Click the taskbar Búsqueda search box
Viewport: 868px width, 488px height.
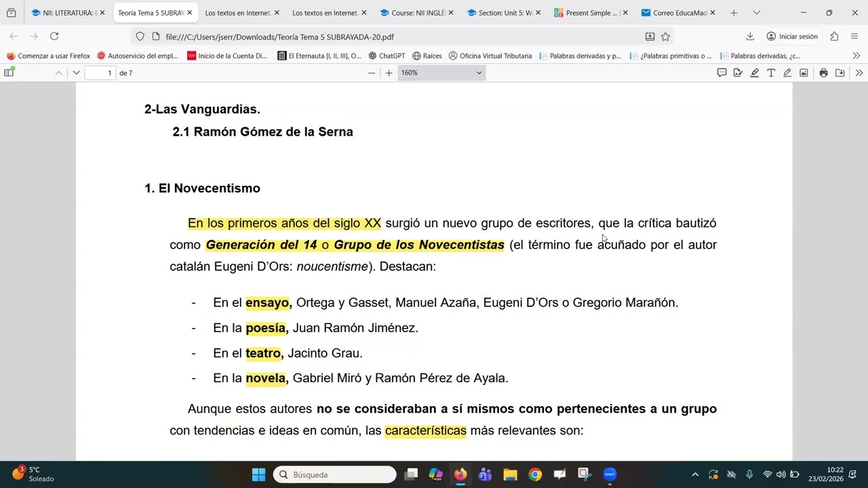[335, 474]
